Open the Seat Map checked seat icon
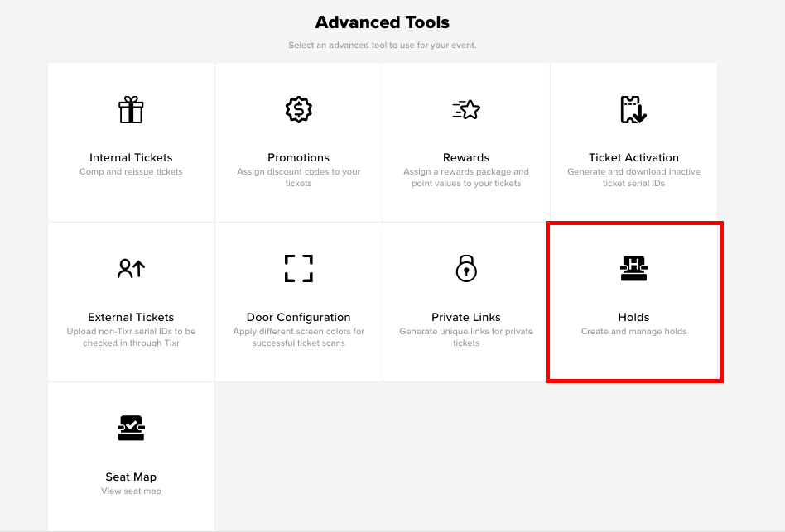The height and width of the screenshot is (532, 785). [131, 428]
